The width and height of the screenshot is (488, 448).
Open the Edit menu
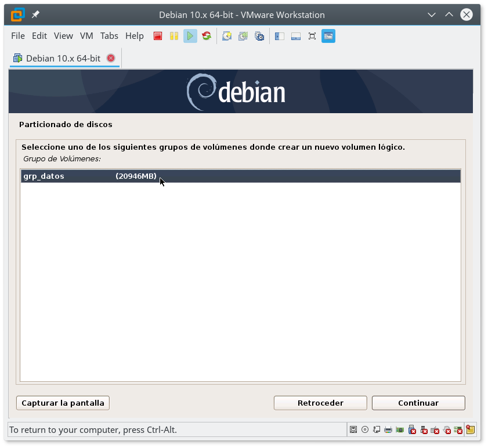[x=39, y=36]
